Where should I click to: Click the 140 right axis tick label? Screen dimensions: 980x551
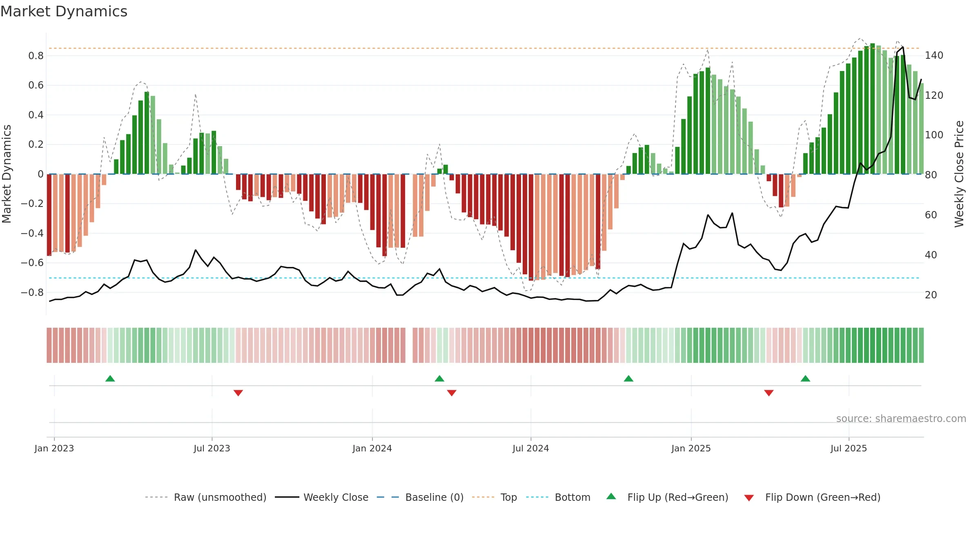point(934,55)
